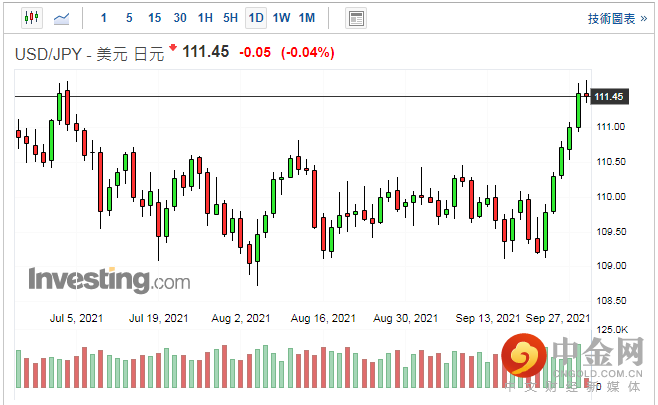
Task: Select the 1H hourly interval
Action: coord(205,18)
